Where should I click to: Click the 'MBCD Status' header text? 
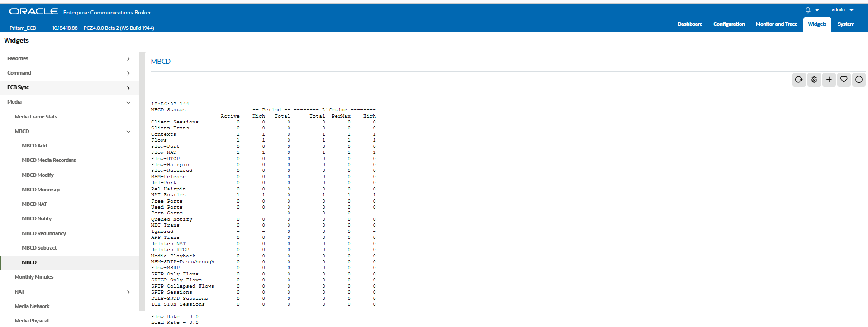click(168, 110)
